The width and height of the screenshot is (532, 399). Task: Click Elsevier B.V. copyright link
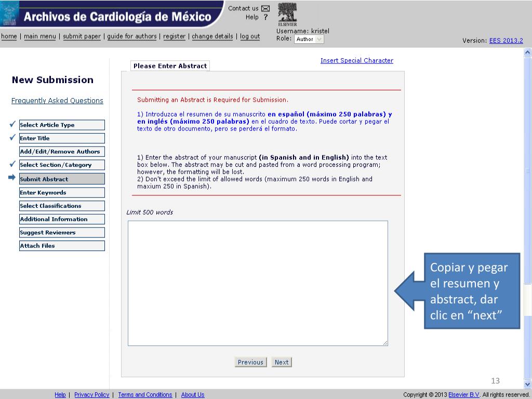464,395
